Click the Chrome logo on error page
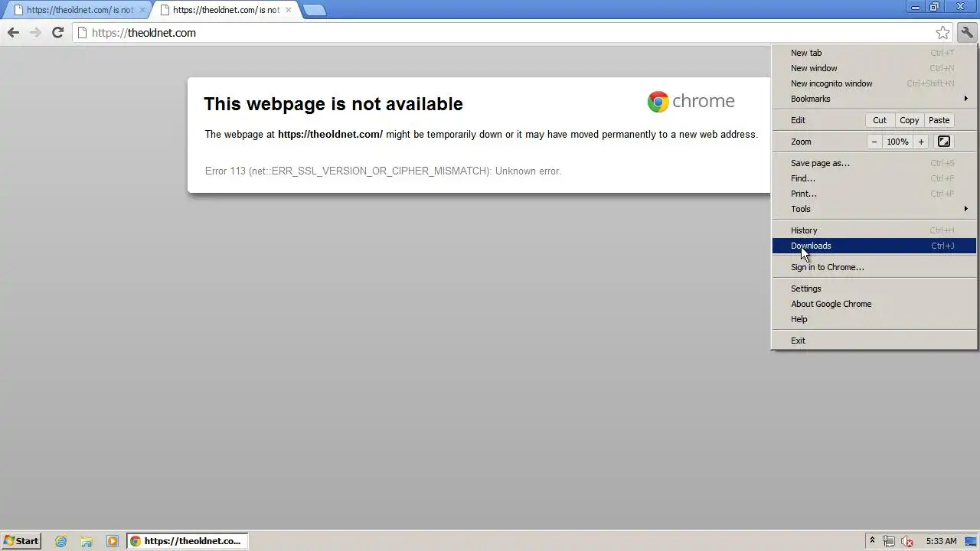 691,101
